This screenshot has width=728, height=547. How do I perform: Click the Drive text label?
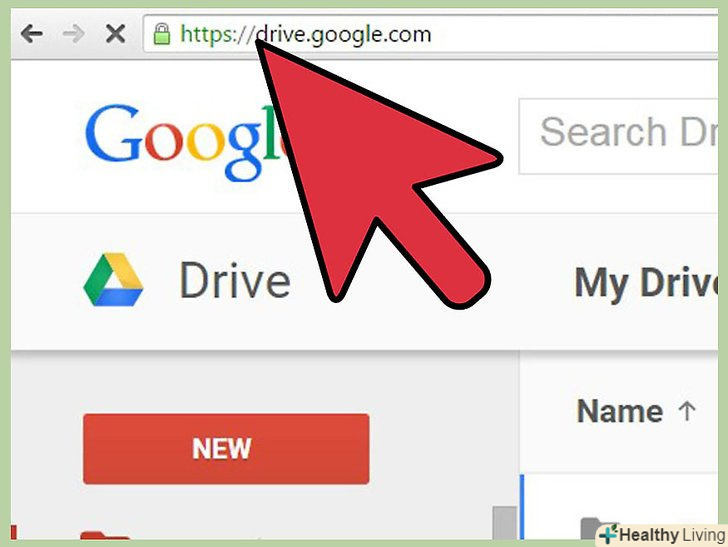point(235,280)
